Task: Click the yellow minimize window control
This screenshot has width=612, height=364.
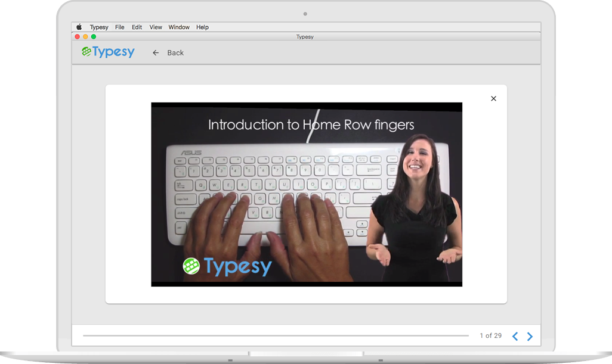Action: click(x=85, y=36)
